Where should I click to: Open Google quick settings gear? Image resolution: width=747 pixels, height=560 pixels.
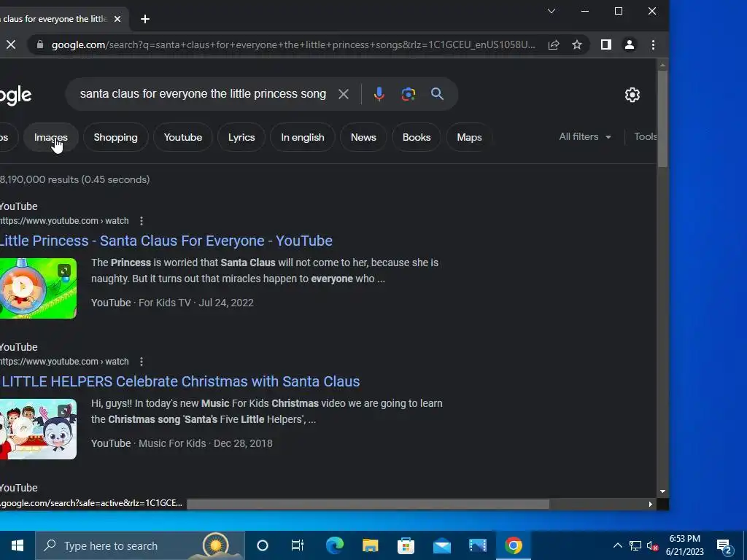coord(632,95)
